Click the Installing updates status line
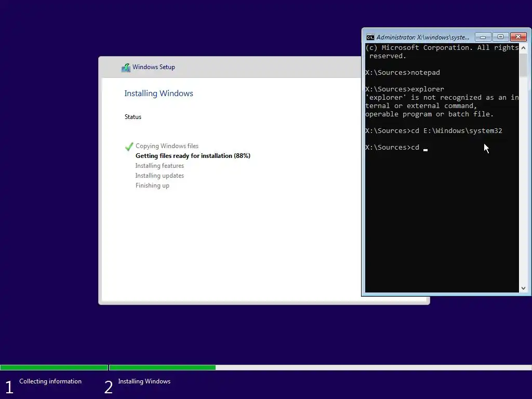Image resolution: width=532 pixels, height=399 pixels. (159, 176)
